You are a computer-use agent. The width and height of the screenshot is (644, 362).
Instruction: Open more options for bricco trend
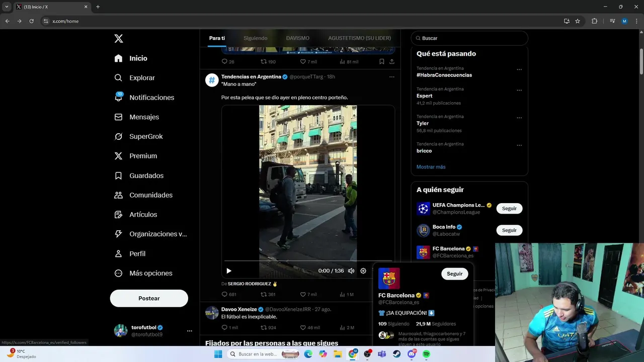[519, 145]
